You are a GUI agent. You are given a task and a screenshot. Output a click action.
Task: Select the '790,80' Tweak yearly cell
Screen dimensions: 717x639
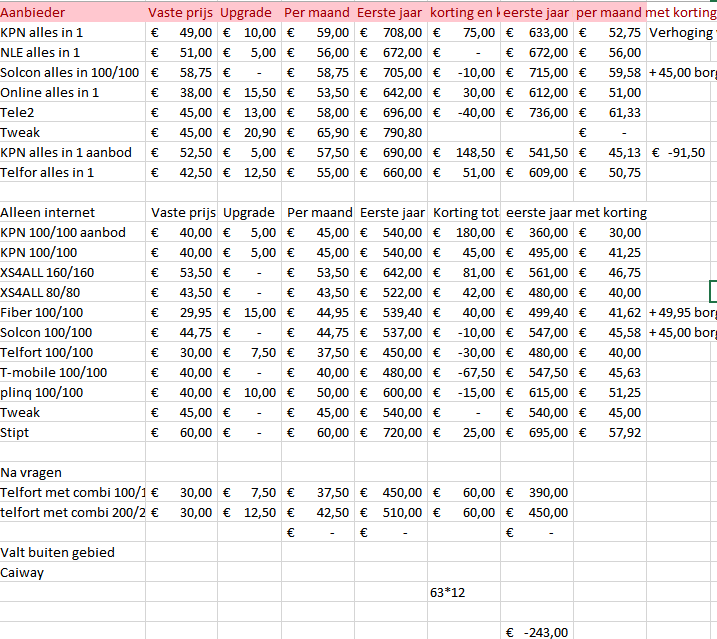click(391, 133)
